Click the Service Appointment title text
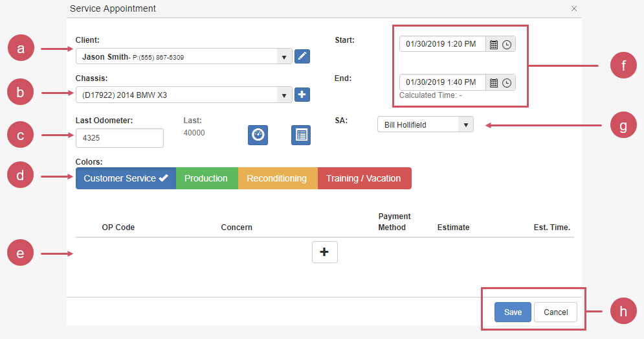The width and height of the screenshot is (644, 339). tap(113, 8)
